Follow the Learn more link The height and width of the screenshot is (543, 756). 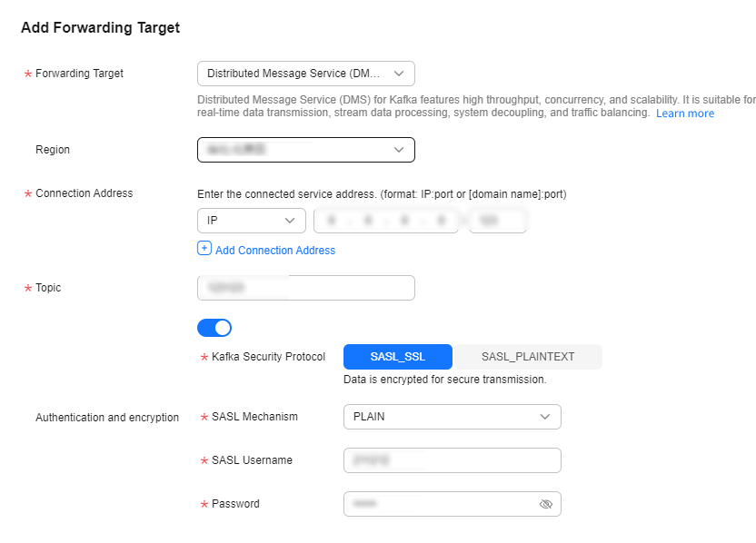pyautogui.click(x=685, y=114)
